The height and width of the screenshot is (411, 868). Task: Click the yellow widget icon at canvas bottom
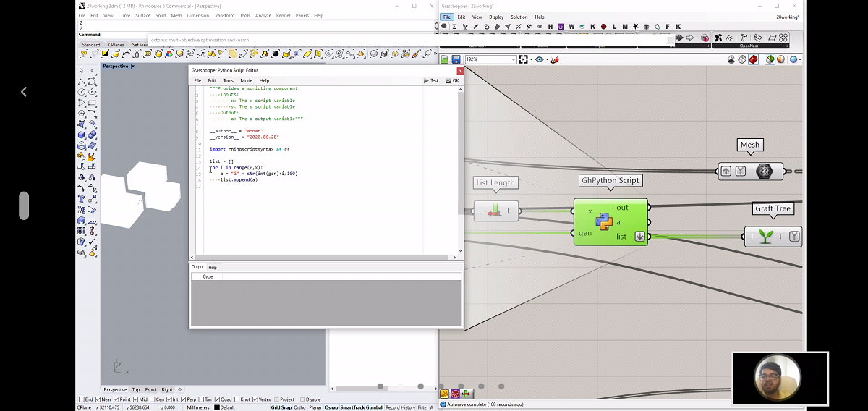click(444, 394)
